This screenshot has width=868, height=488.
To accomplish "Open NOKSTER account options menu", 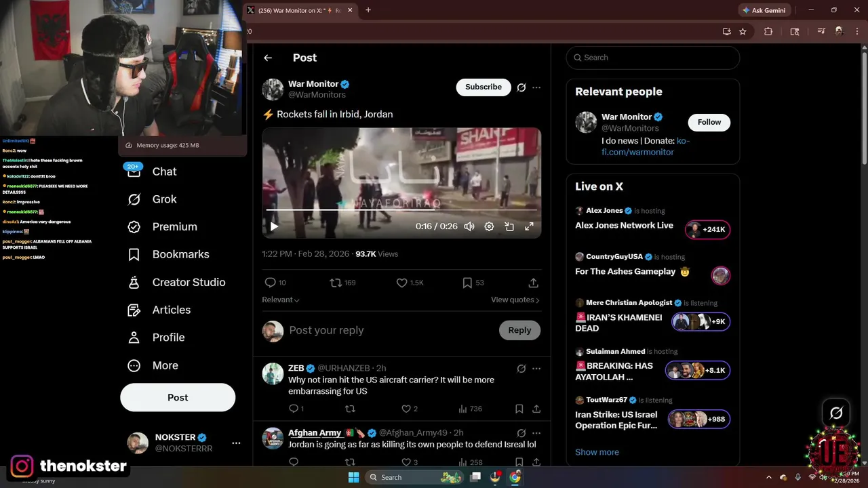I will (236, 443).
